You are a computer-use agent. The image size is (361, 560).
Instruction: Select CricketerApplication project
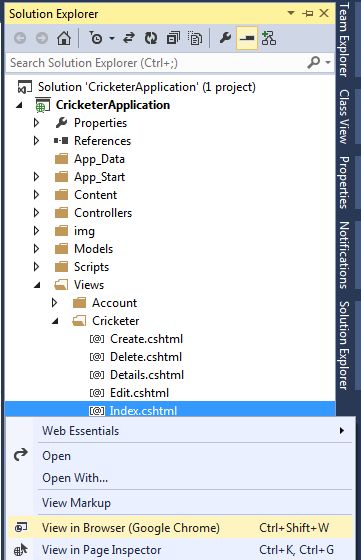click(113, 105)
